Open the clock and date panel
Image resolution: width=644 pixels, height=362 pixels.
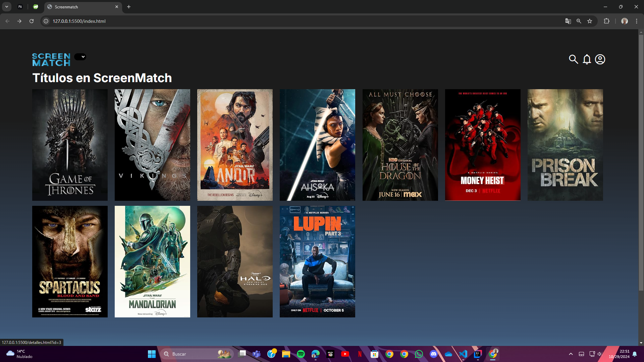(619, 354)
